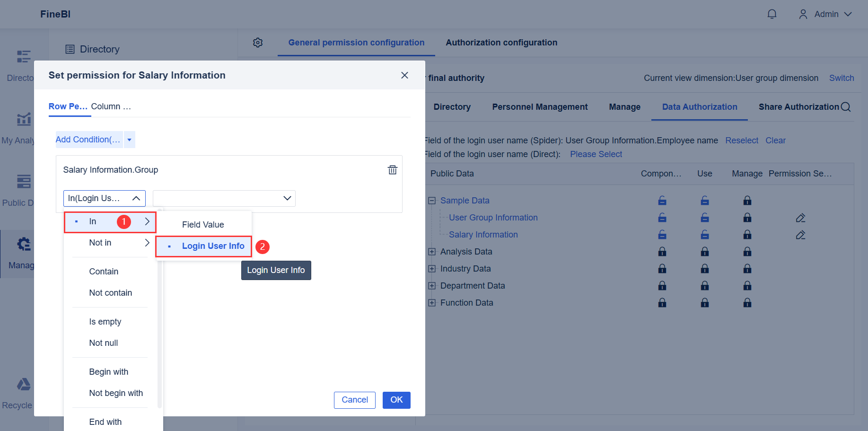This screenshot has width=868, height=431.
Task: Click the pencil icon for User Group Information
Action: point(800,217)
